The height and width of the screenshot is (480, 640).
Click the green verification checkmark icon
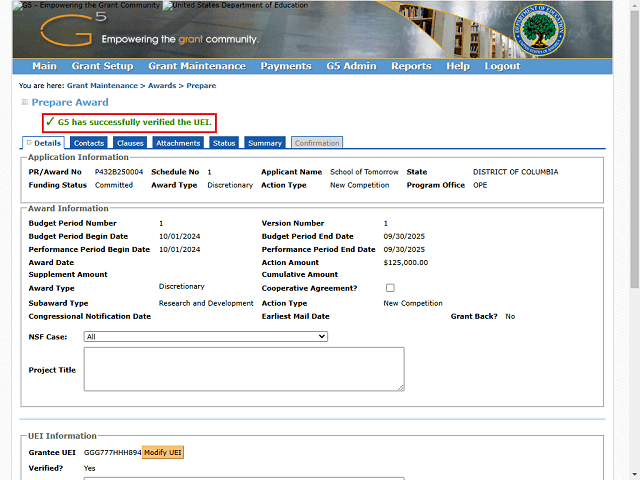(x=49, y=122)
